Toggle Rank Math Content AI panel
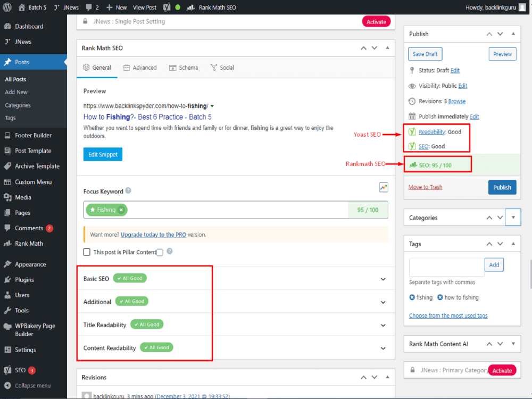The height and width of the screenshot is (399, 532). click(513, 344)
